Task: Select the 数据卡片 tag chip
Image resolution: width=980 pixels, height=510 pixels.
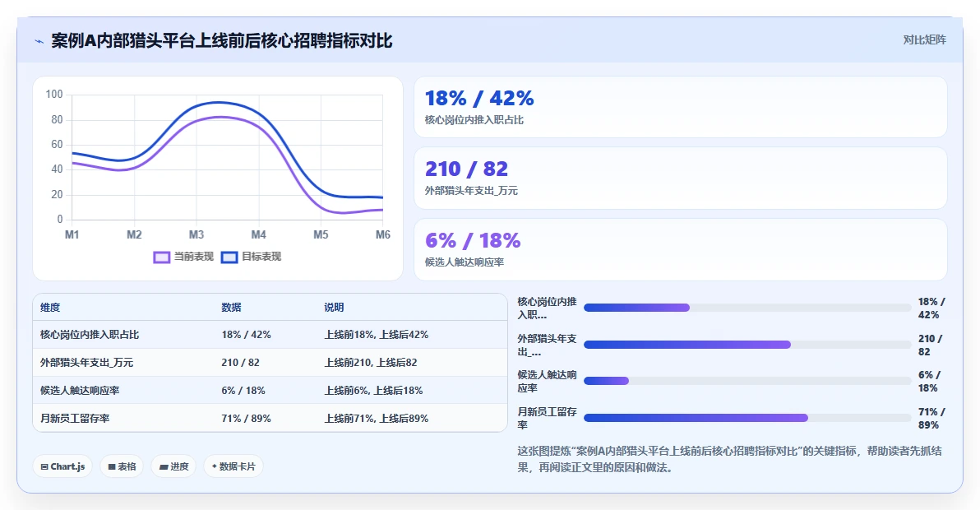Action: point(233,466)
